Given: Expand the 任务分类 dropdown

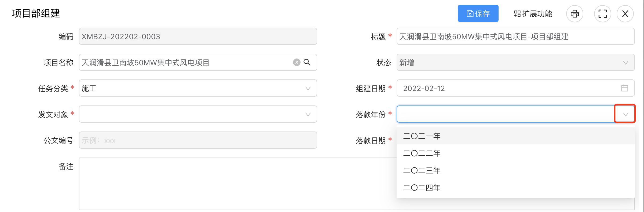Looking at the screenshot, I should coord(308,88).
